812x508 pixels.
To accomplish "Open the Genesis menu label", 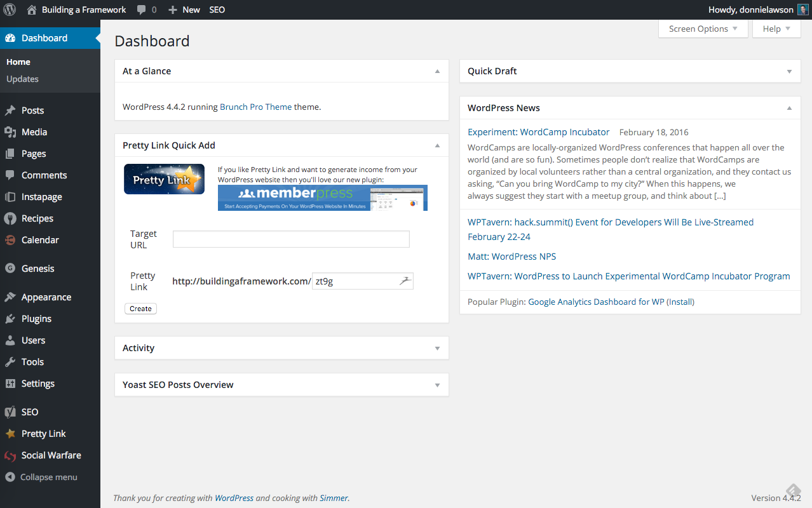I will click(x=38, y=269).
